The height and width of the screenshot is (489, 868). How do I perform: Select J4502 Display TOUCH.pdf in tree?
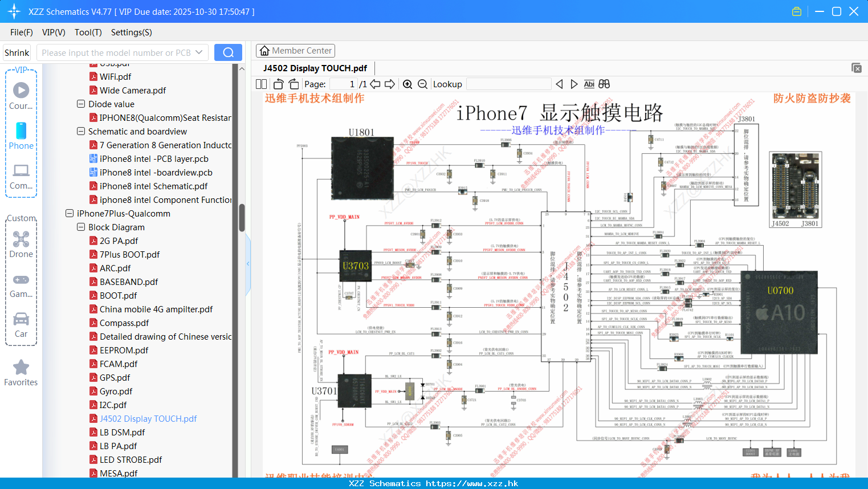pos(148,418)
